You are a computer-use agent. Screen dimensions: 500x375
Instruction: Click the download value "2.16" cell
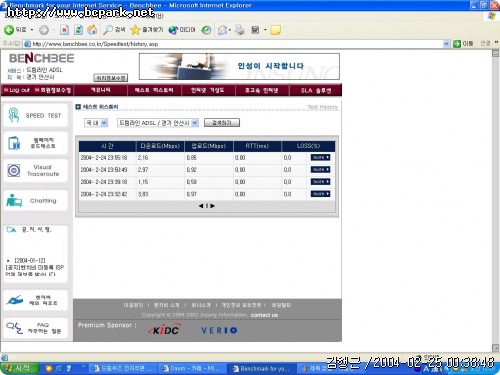[x=143, y=158]
